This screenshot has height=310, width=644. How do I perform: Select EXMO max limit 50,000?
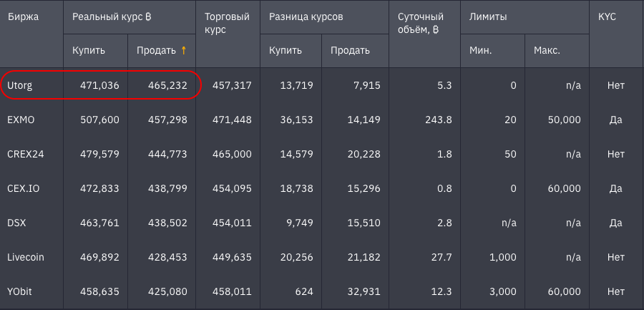pyautogui.click(x=565, y=120)
